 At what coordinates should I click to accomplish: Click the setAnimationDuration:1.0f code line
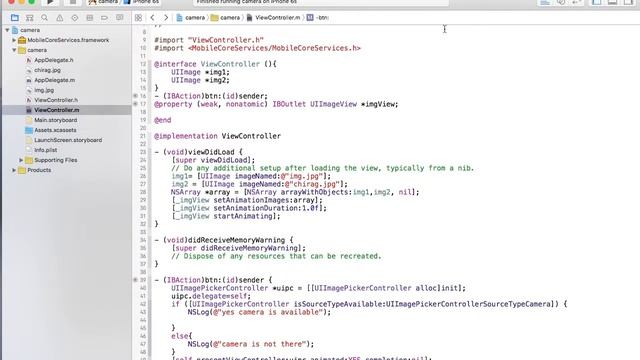click(x=249, y=208)
